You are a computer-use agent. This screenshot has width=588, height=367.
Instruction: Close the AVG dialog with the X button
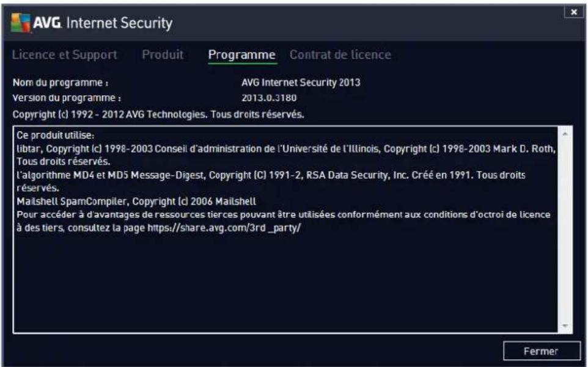[574, 12]
